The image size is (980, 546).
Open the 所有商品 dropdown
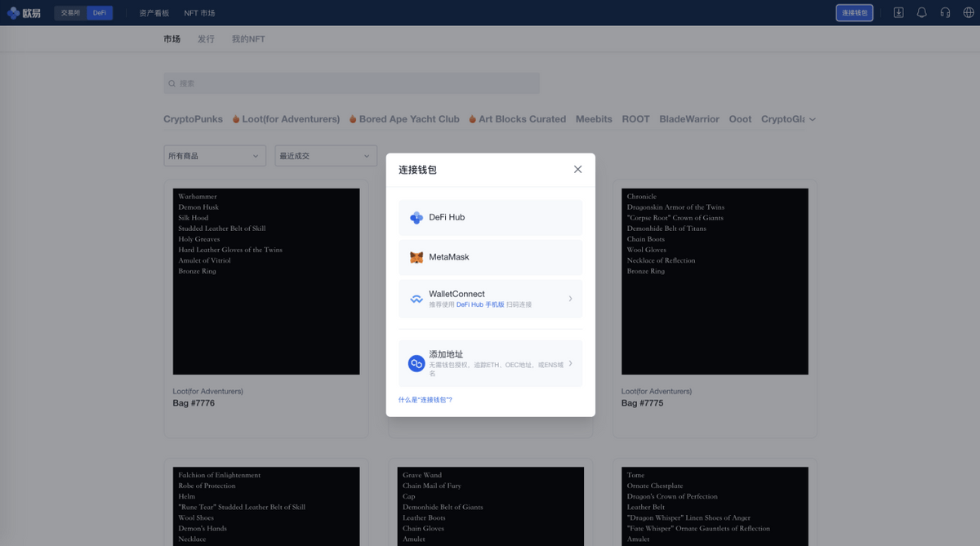215,156
